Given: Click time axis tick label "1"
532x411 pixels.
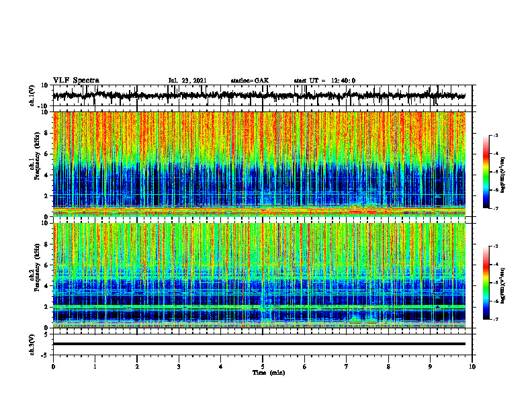Looking at the screenshot, I should (95, 367).
